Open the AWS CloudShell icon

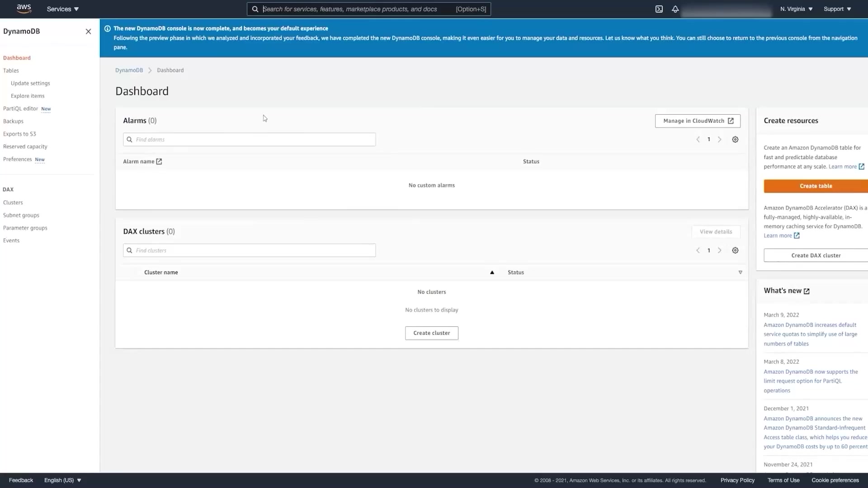coord(659,9)
